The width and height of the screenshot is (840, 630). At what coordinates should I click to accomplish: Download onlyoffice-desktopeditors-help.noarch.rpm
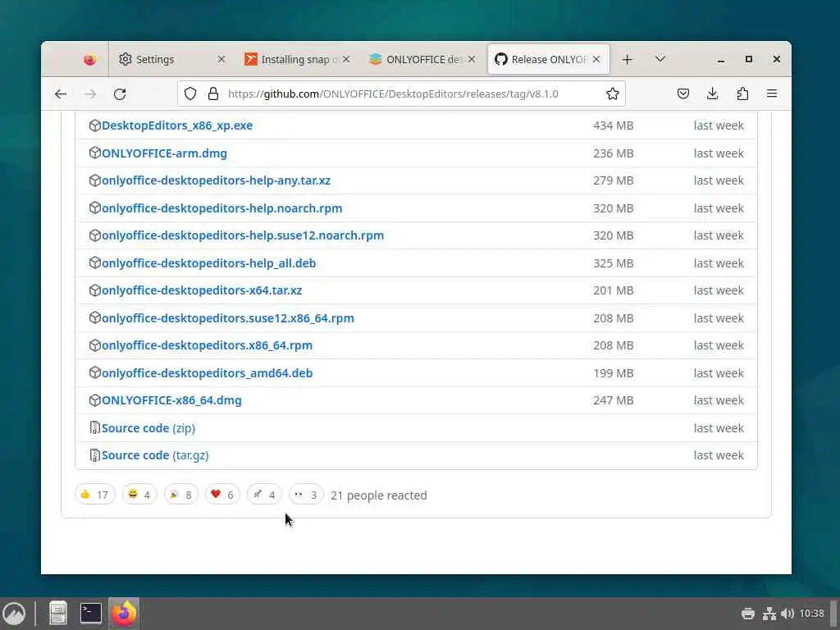click(x=221, y=208)
